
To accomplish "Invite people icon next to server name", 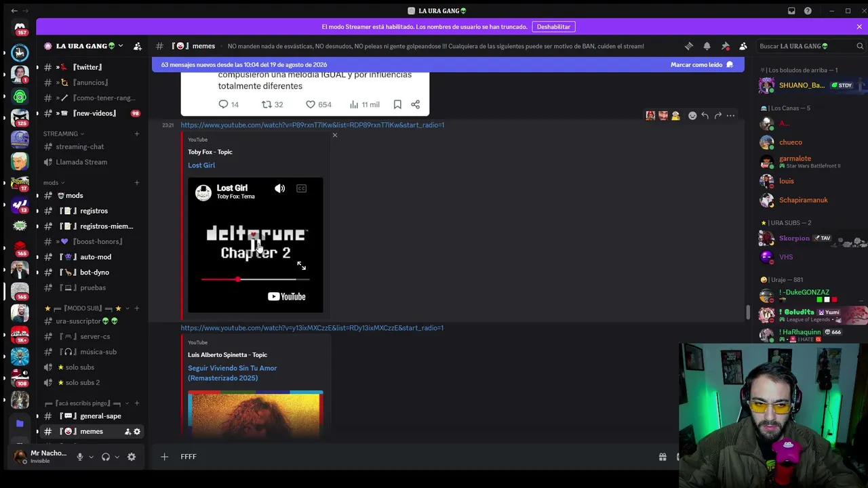I will click(138, 46).
